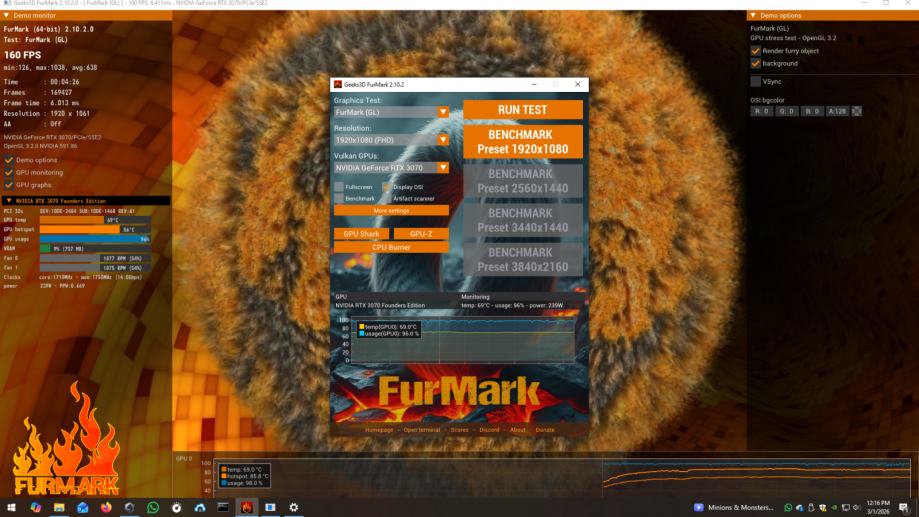This screenshot has width=919, height=517.
Task: Launch GPU-Z utility
Action: (421, 234)
